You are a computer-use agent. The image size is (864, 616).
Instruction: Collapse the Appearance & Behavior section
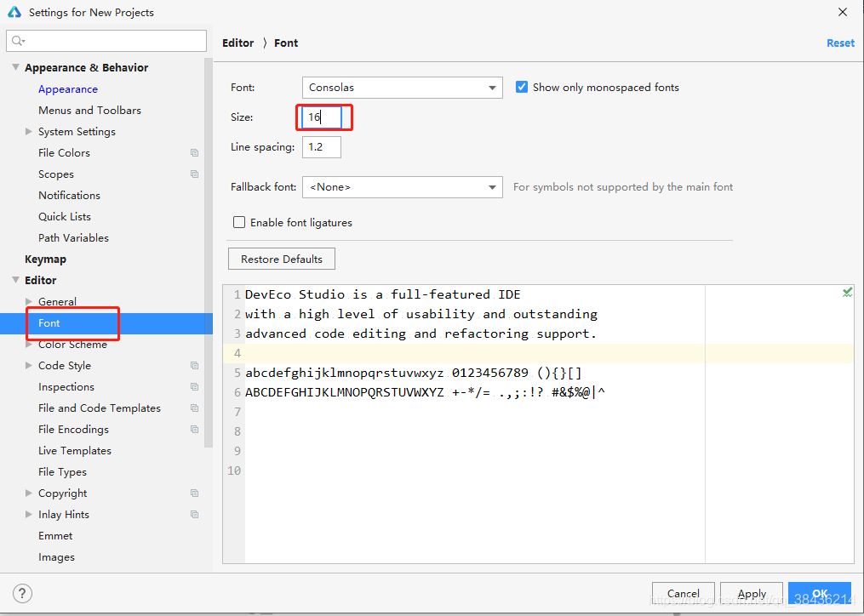15,67
